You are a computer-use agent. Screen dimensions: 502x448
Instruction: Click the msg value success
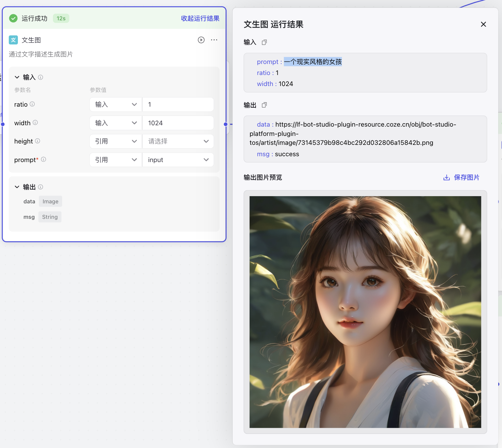point(287,154)
